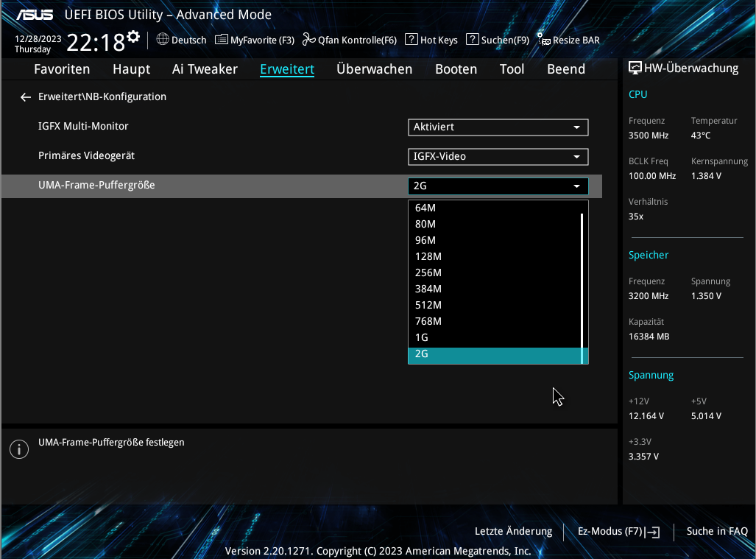This screenshot has width=756, height=559.
Task: Select 384M buffer size option
Action: tap(495, 289)
